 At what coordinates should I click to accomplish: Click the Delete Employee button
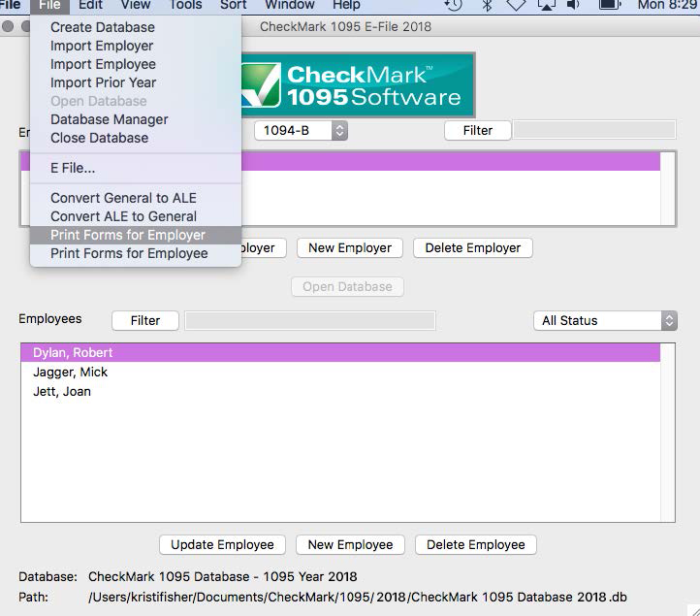coord(475,544)
